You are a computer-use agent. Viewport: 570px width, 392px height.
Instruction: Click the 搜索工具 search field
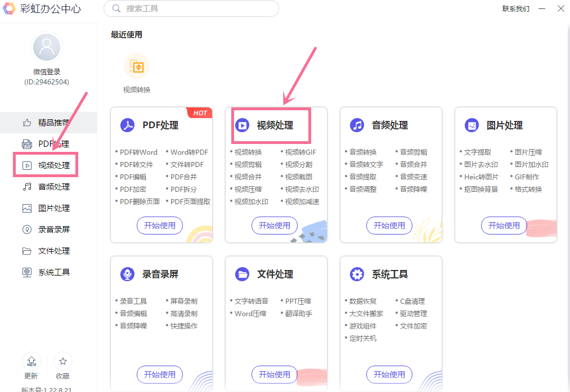pos(191,8)
